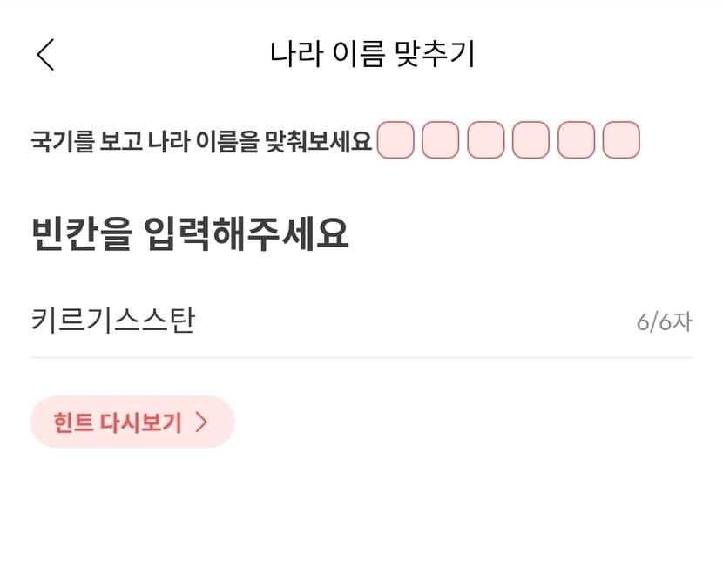The image size is (723, 588).
Task: Select the second blank letter box
Action: coord(441,140)
